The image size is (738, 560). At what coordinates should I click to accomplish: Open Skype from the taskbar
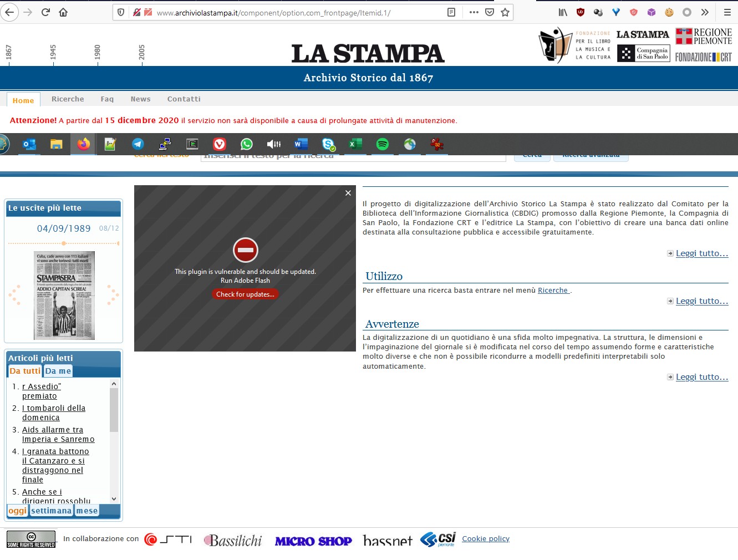tap(328, 144)
